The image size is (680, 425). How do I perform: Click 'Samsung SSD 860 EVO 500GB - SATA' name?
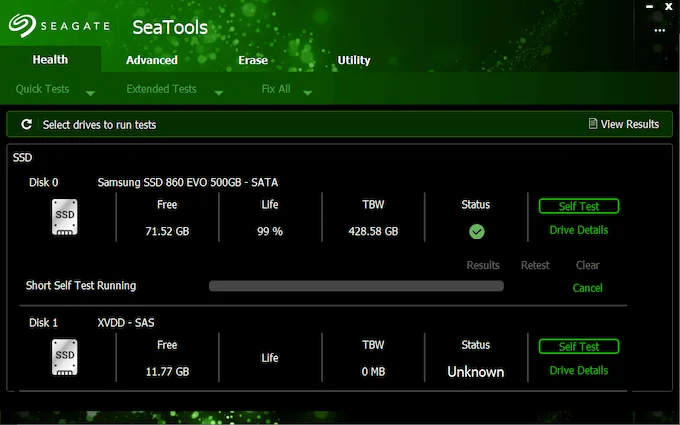188,182
